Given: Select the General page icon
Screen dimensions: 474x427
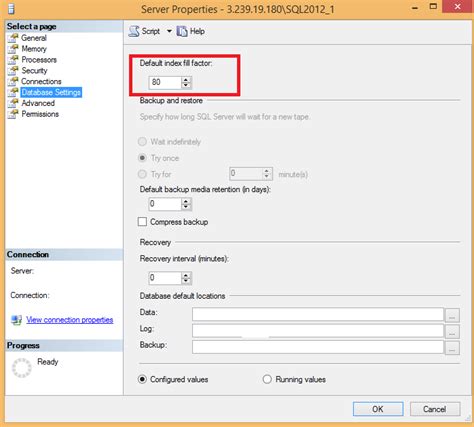Looking at the screenshot, I should click(x=13, y=38).
